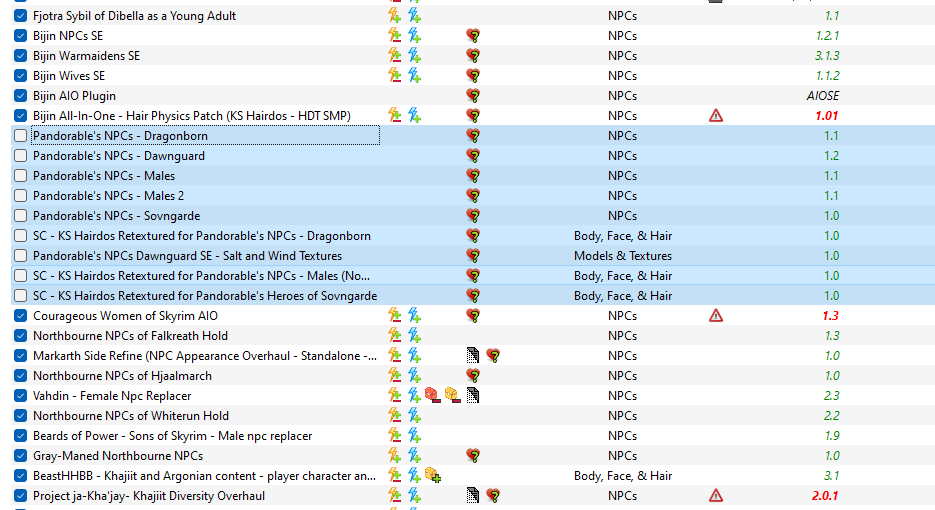
Task: Select Project ja-Kha'jay Khajiit Diversity Overhaul name
Action: tap(148, 496)
